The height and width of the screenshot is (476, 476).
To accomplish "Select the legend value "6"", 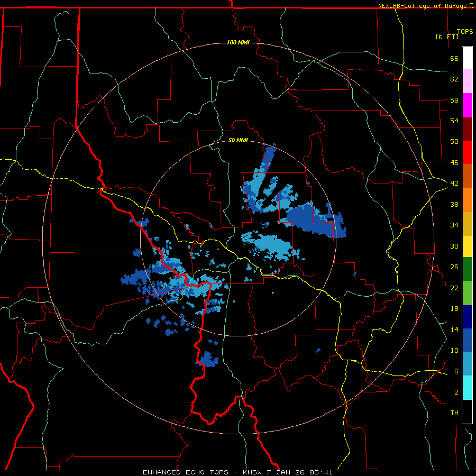I will coord(456,371).
